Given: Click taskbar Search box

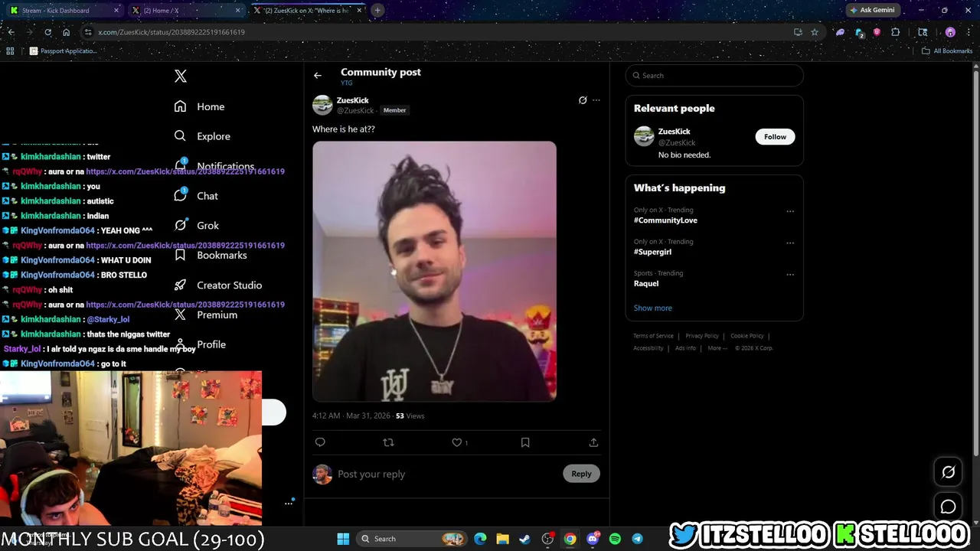Looking at the screenshot, I should click(x=412, y=539).
